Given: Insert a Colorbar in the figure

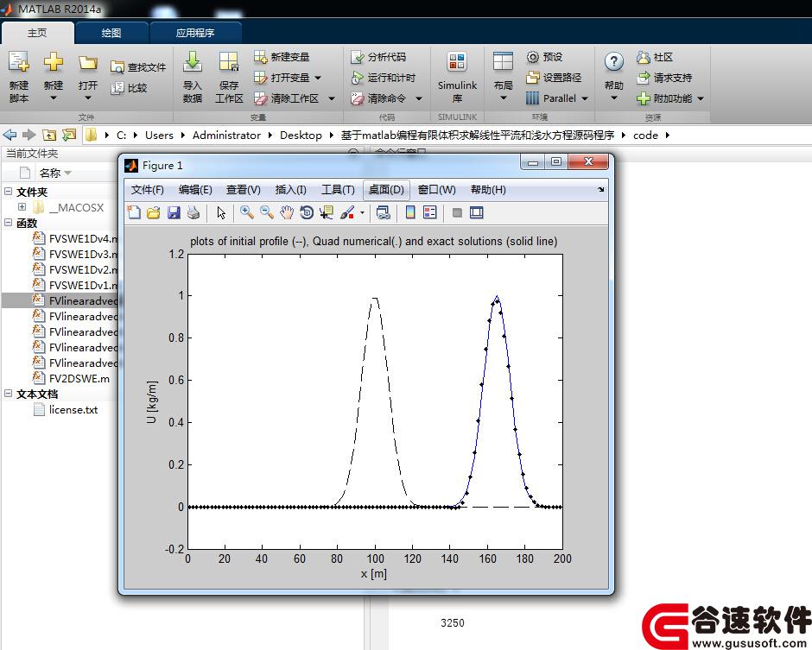Looking at the screenshot, I should click(x=410, y=212).
